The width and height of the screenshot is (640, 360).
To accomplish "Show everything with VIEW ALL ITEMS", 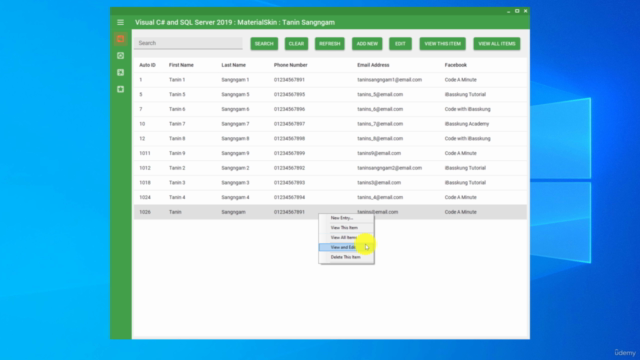I will [x=497, y=44].
